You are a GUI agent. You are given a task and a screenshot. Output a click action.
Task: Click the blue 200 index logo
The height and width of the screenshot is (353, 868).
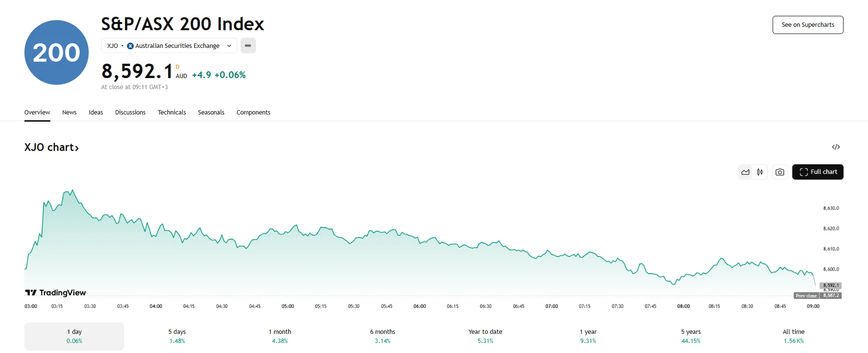pos(57,53)
